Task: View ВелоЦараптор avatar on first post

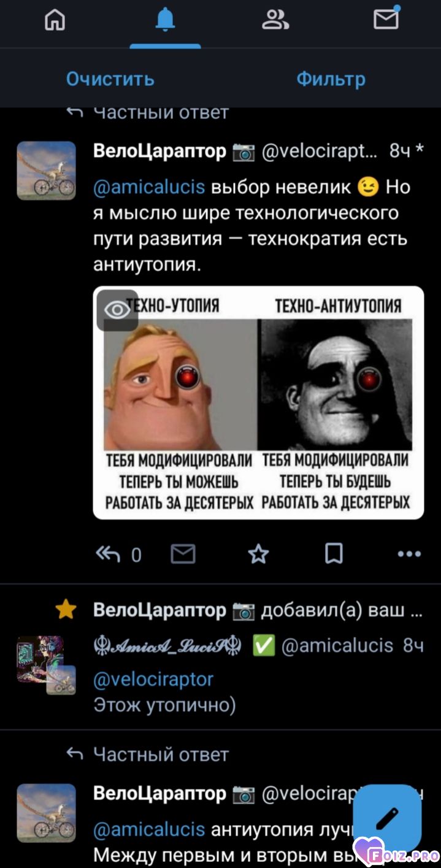Action: (x=46, y=171)
